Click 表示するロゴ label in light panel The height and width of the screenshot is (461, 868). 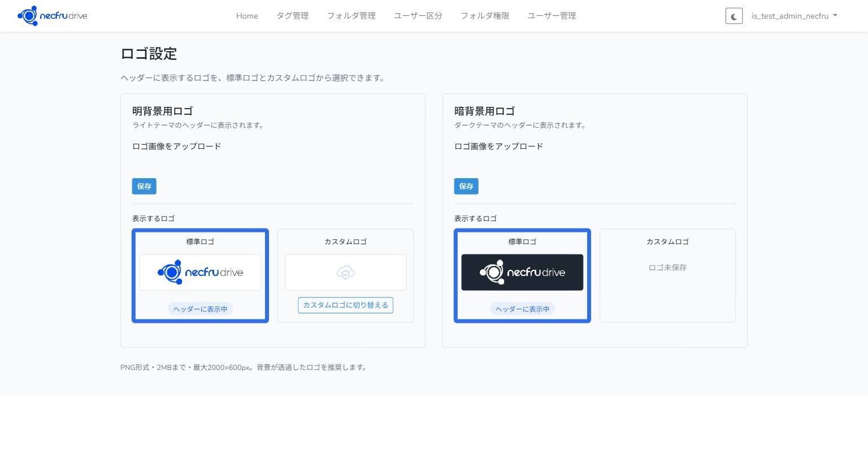coord(153,218)
